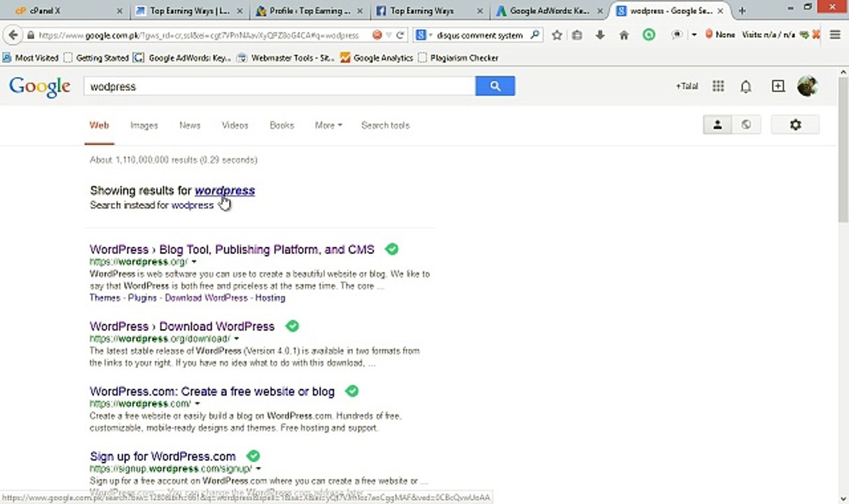Open the Hosting sitelink
The width and height of the screenshot is (849, 504).
click(270, 297)
